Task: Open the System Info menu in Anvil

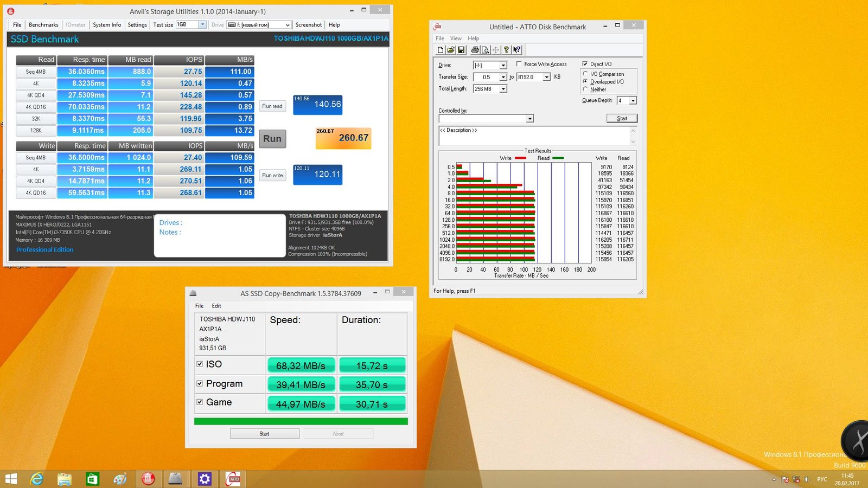Action: 107,25
